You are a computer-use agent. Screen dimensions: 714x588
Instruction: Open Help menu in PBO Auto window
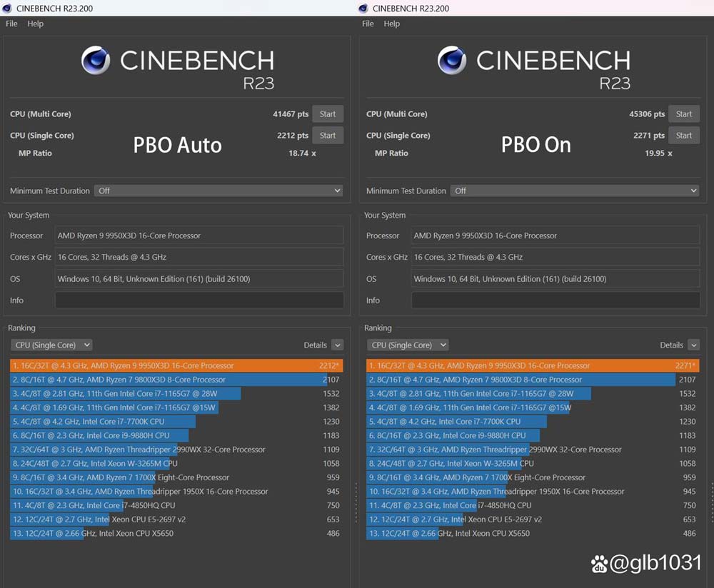point(36,24)
